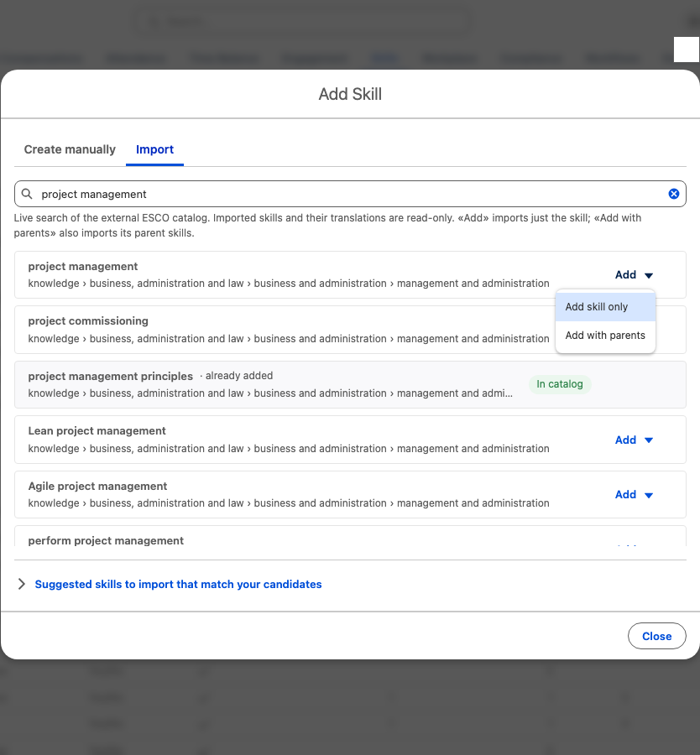Image resolution: width=700 pixels, height=755 pixels.
Task: Click Lean project management title
Action: point(97,430)
